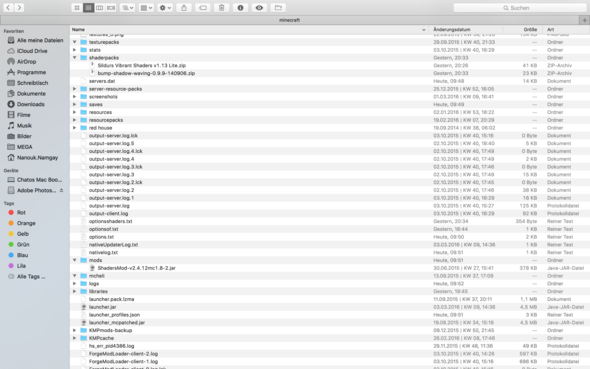Click the Get Info toolbar button
Viewport: 590px width, 369px height.
pyautogui.click(x=240, y=8)
